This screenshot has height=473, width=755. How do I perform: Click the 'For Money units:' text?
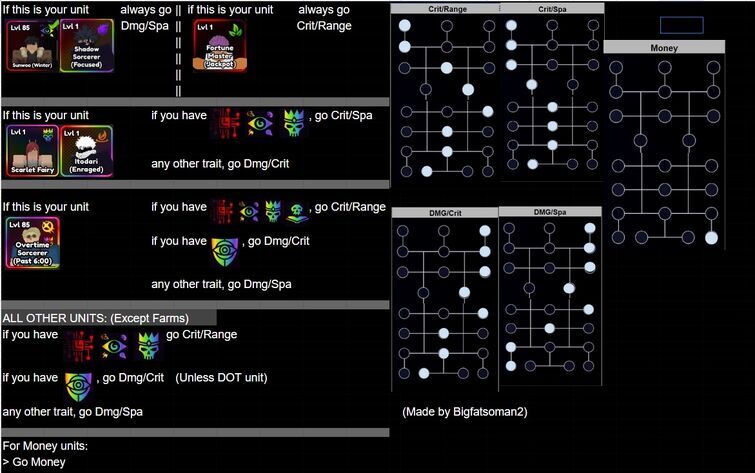coord(45,446)
